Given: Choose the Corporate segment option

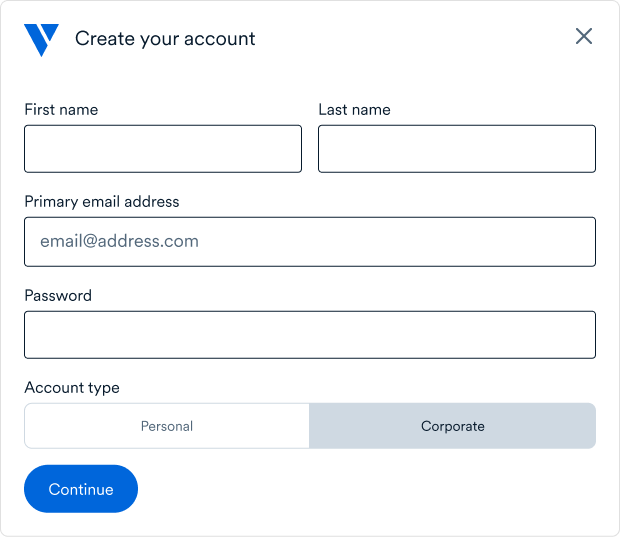Looking at the screenshot, I should tap(452, 426).
